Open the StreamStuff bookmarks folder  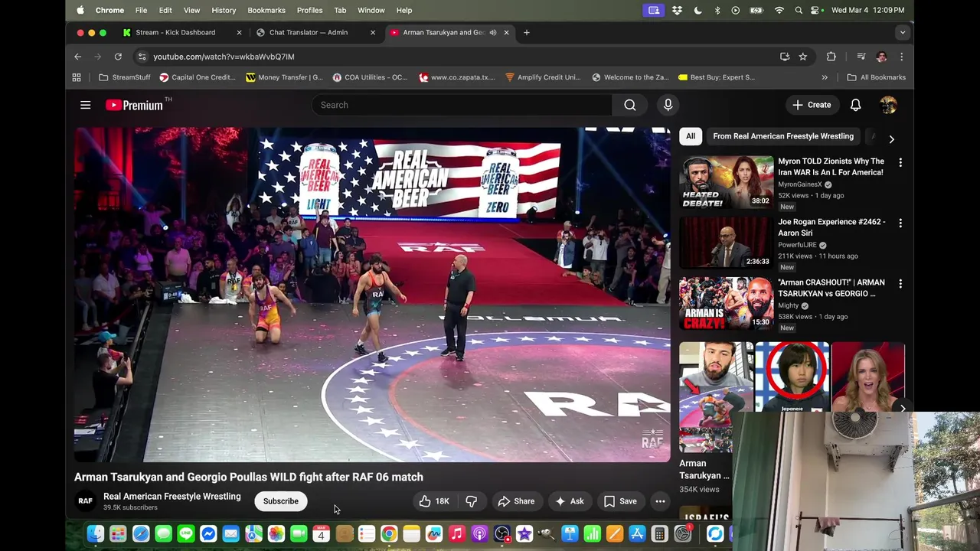pos(125,77)
